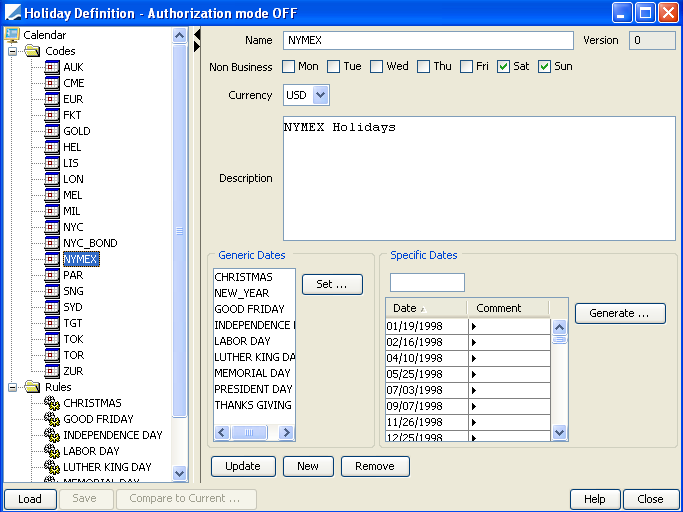Image resolution: width=683 pixels, height=512 pixels.
Task: Click the CME calendar code icon
Action: [52, 83]
